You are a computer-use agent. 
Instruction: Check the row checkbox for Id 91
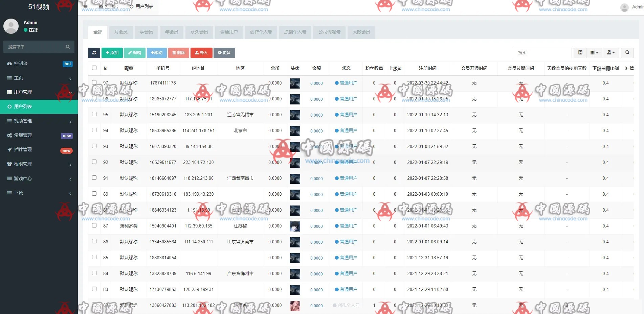tap(94, 178)
